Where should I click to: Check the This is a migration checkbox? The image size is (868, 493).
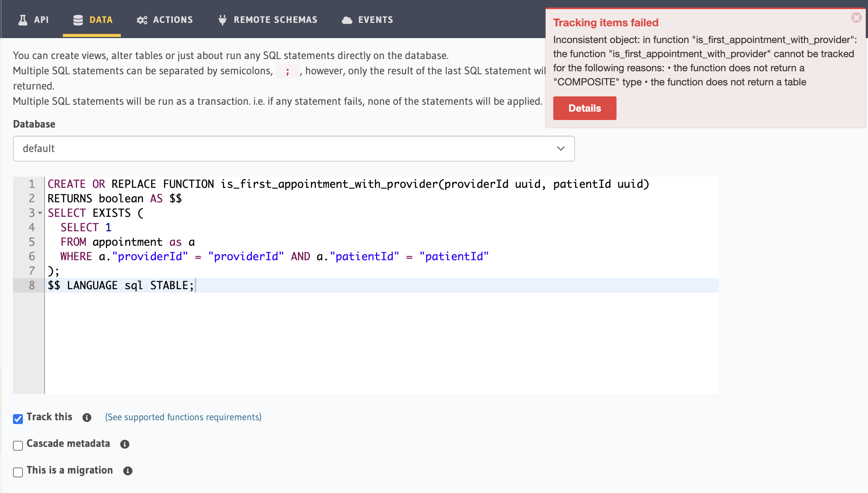18,472
